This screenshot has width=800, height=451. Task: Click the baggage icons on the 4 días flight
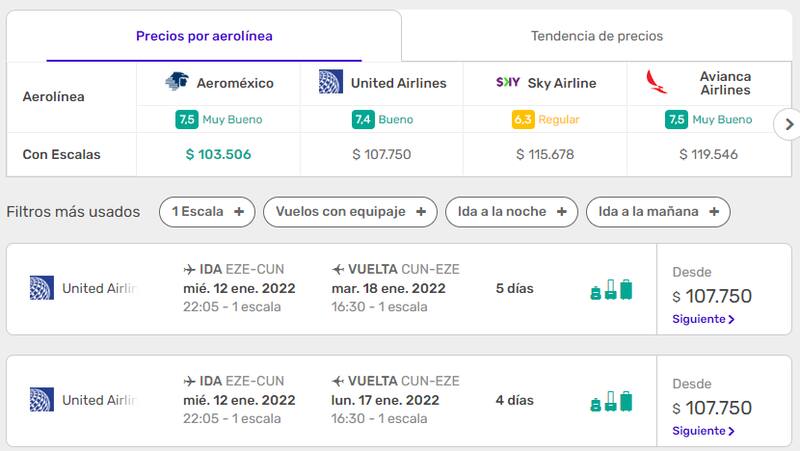coord(611,401)
